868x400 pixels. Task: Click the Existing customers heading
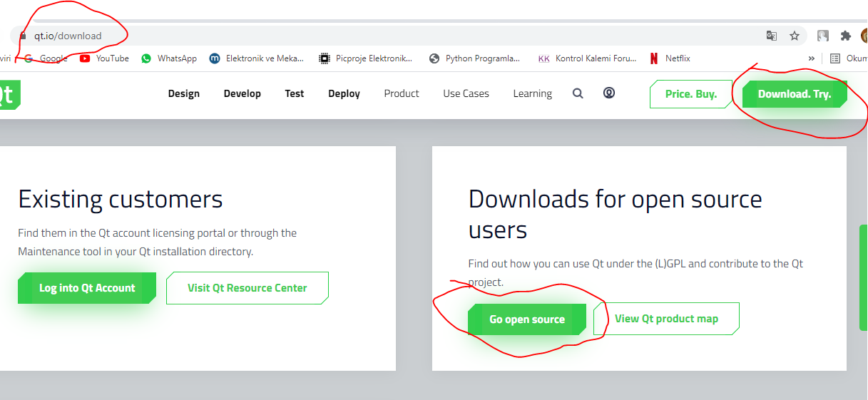pyautogui.click(x=121, y=199)
